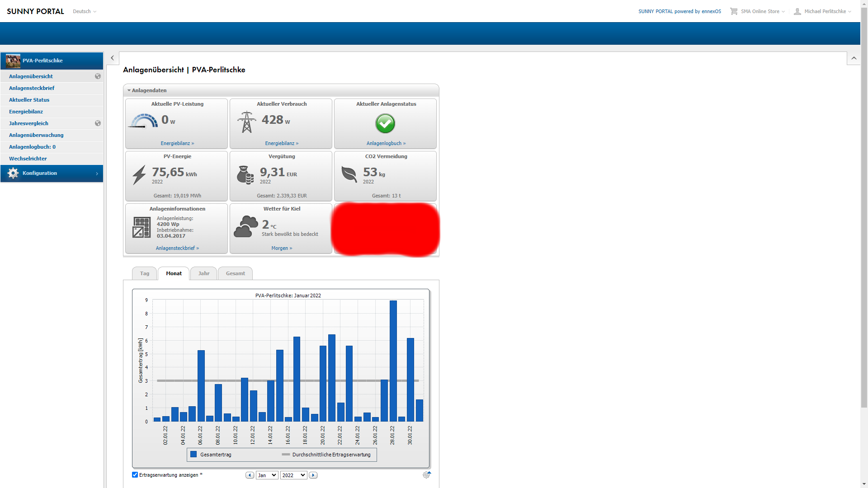Click the chart settings gear icon below diagram
868x488 pixels.
point(426,475)
